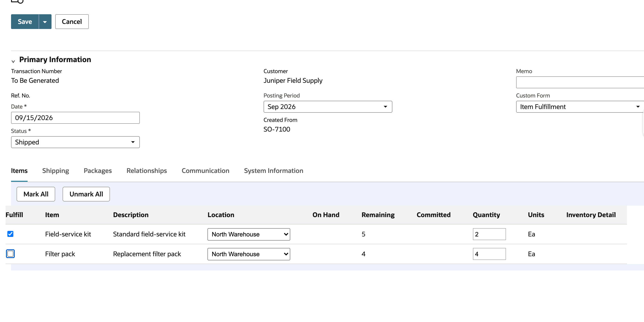Viewport: 644px width, 322px height.
Task: Click the Replacement filter pack description
Action: pos(147,254)
